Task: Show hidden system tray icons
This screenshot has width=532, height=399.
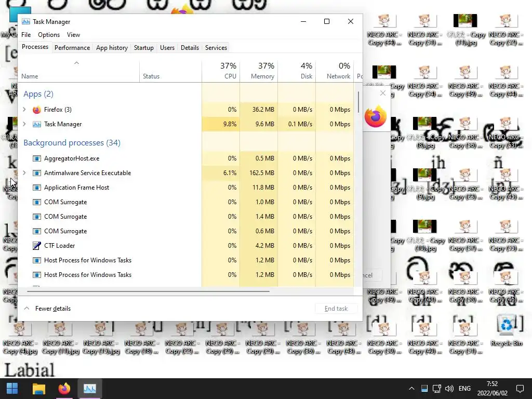Action: (411, 389)
